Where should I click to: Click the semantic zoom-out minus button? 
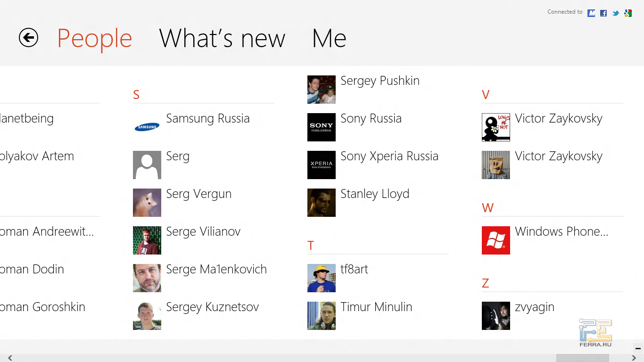click(638, 349)
